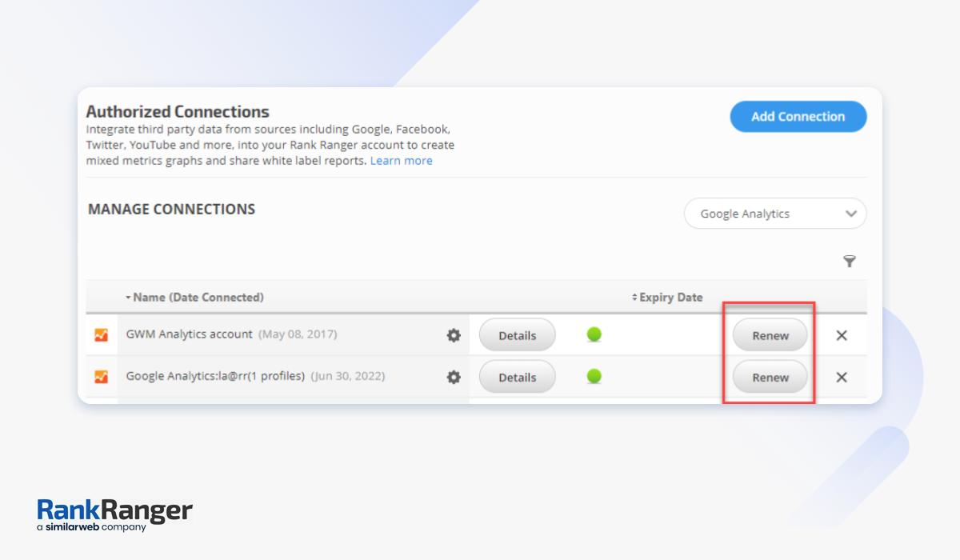The height and width of the screenshot is (560, 960).
Task: Click the GWM Analytics account chart icon
Action: pos(101,335)
